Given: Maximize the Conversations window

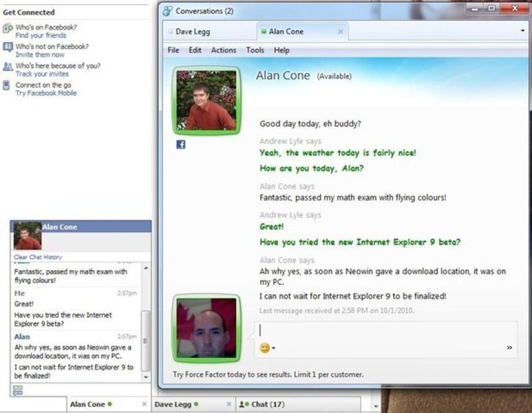Looking at the screenshot, I should 491,9.
